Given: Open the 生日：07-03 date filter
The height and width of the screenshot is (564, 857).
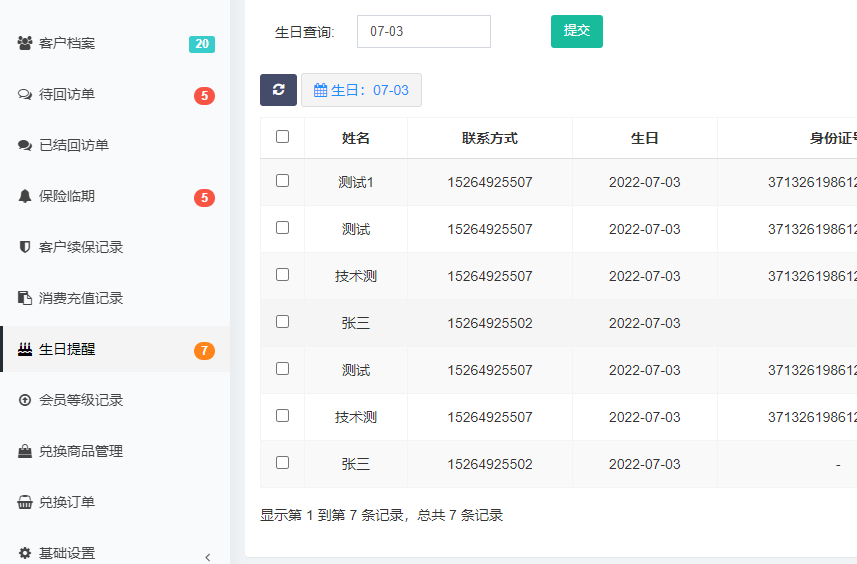Looking at the screenshot, I should (x=361, y=90).
